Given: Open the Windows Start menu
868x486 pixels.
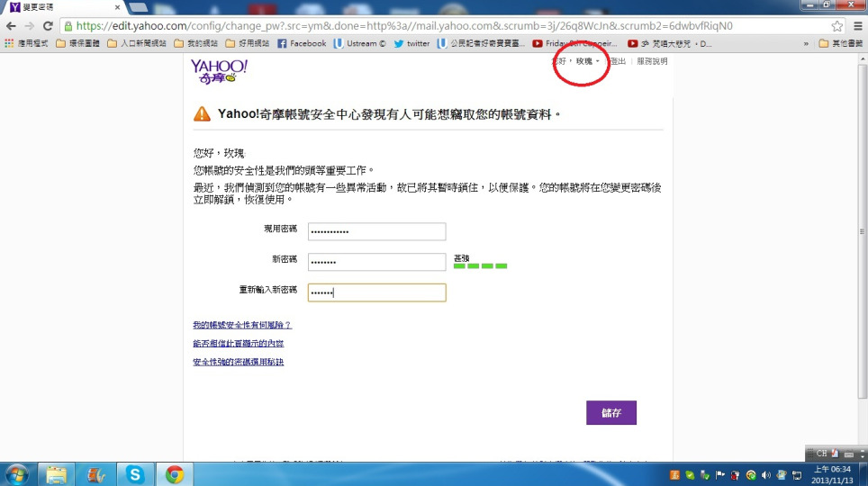Looking at the screenshot, I should click(x=16, y=474).
